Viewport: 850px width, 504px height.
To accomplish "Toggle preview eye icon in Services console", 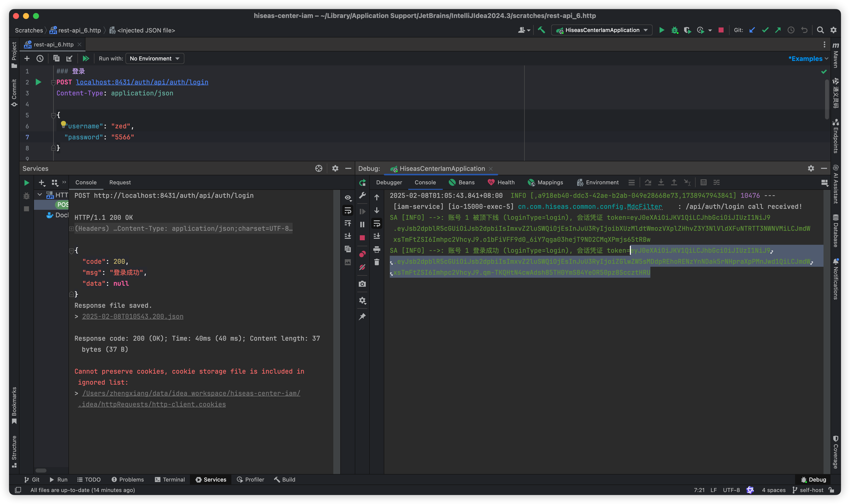I will (348, 198).
